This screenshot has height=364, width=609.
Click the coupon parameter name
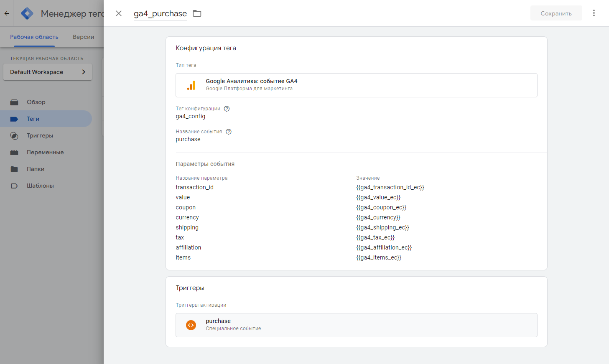[186, 207]
